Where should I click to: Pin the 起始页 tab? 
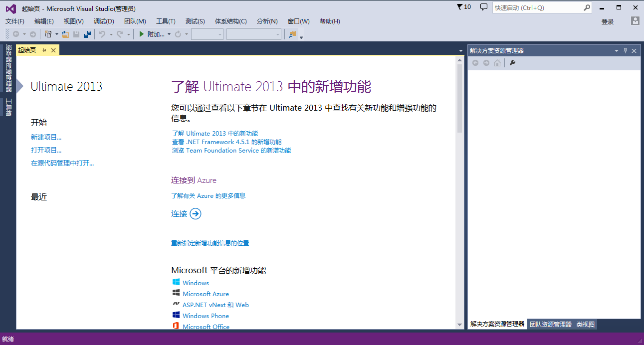[x=44, y=50]
